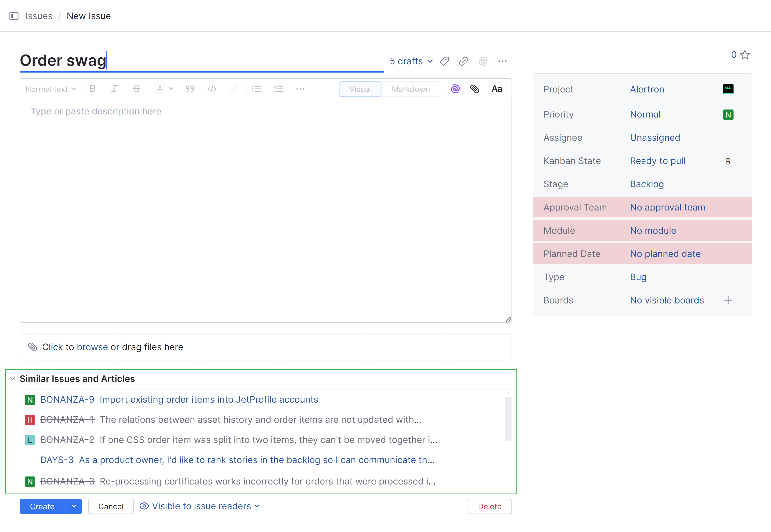
Task: Expand the 5 drafts dropdown
Action: (411, 61)
